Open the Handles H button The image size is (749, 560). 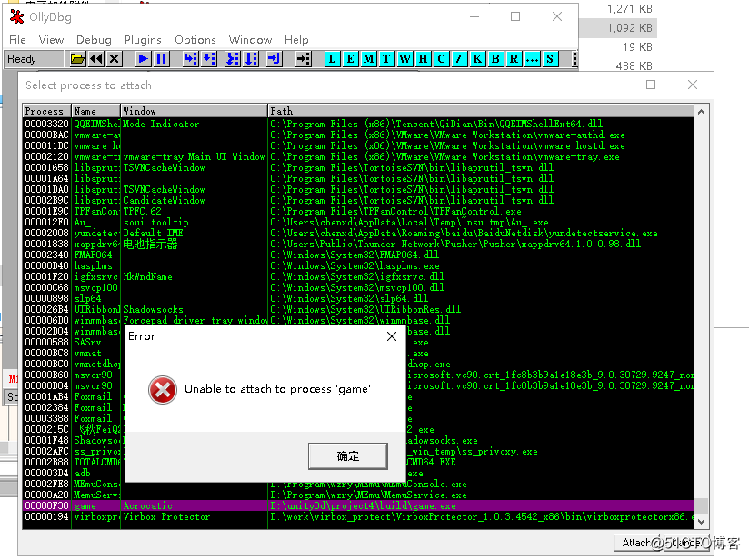[x=424, y=59]
